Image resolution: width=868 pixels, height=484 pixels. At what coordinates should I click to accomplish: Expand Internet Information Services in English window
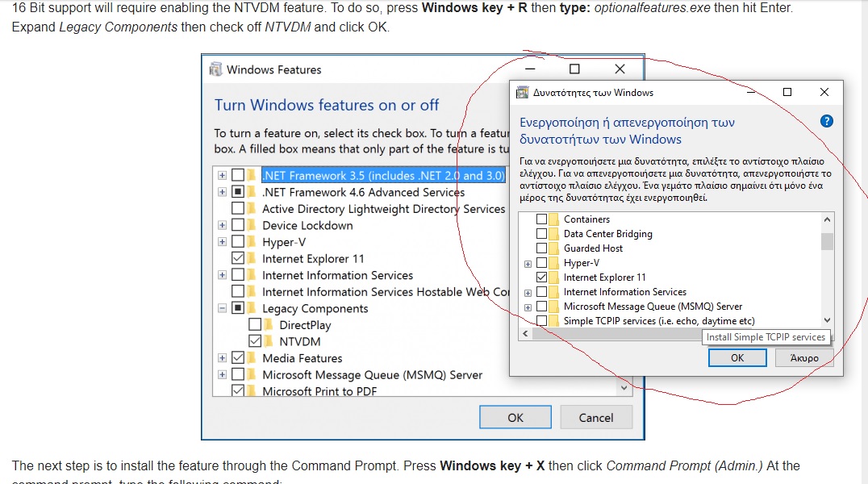coord(222,275)
